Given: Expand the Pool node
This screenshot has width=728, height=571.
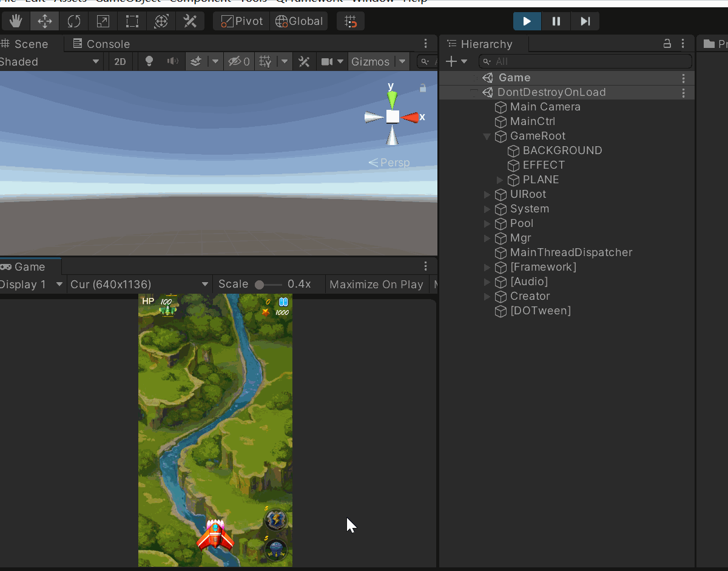Looking at the screenshot, I should click(x=487, y=224).
